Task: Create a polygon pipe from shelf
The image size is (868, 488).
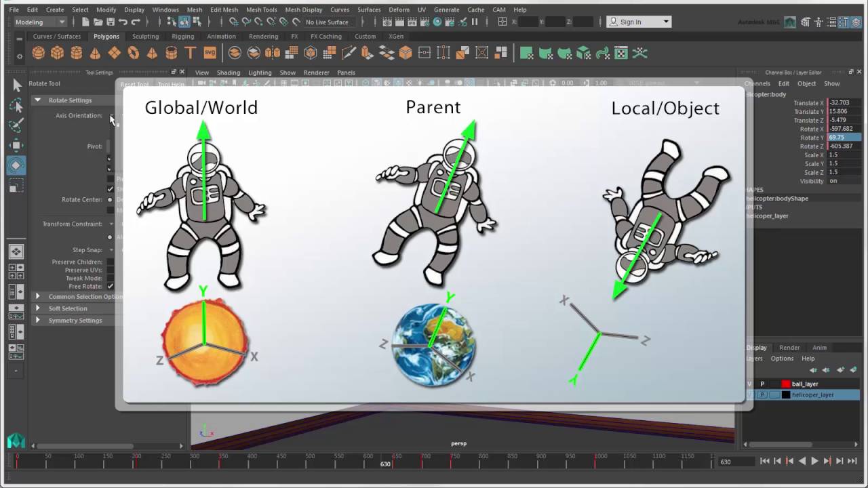Action: click(172, 53)
